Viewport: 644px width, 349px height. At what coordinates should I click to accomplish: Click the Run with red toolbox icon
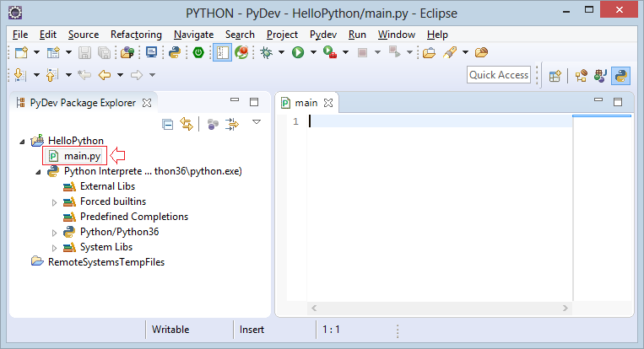pyautogui.click(x=330, y=52)
